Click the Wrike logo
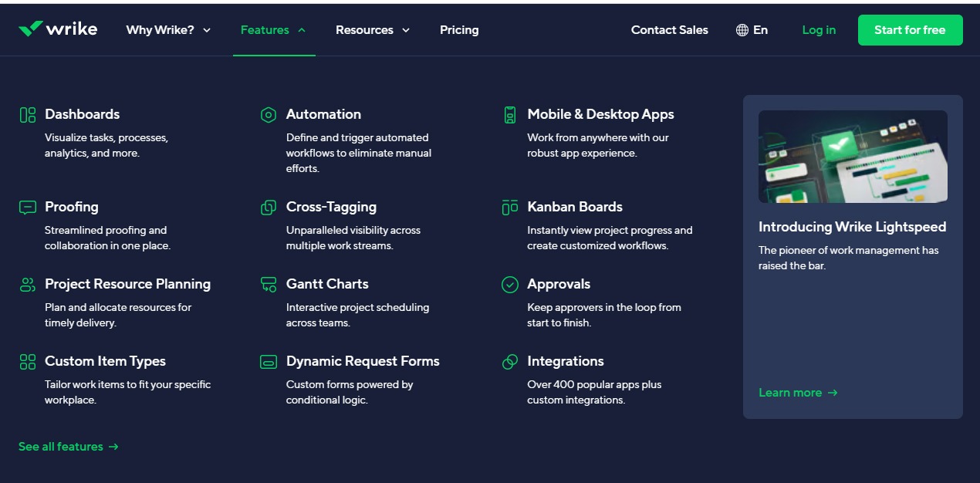This screenshot has height=483, width=980. [58, 29]
